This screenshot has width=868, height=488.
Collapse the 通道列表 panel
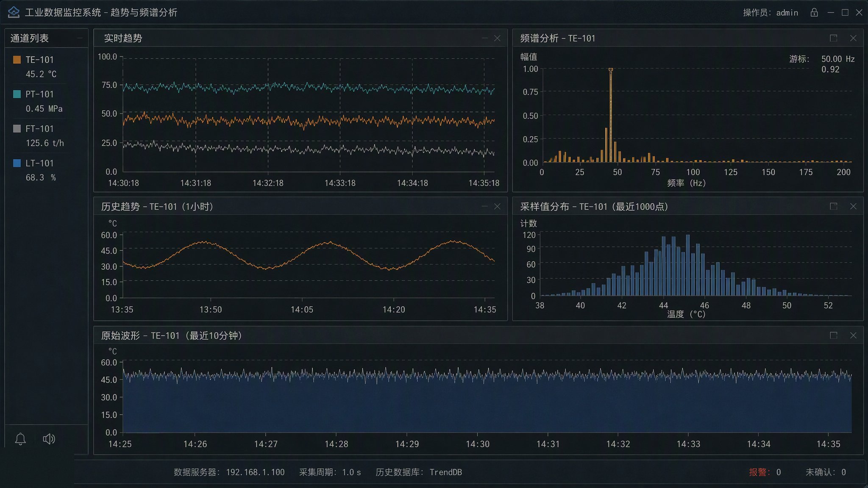[79, 38]
